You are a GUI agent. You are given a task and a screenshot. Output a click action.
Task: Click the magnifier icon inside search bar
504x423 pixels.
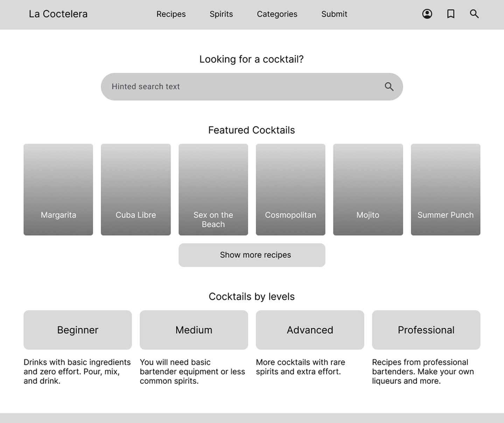pos(389,86)
